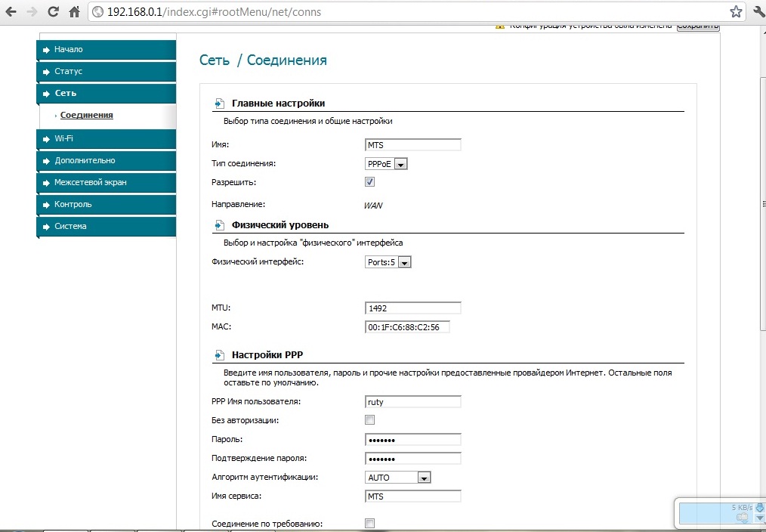Click arrow icon next to Главные настройки

point(219,104)
